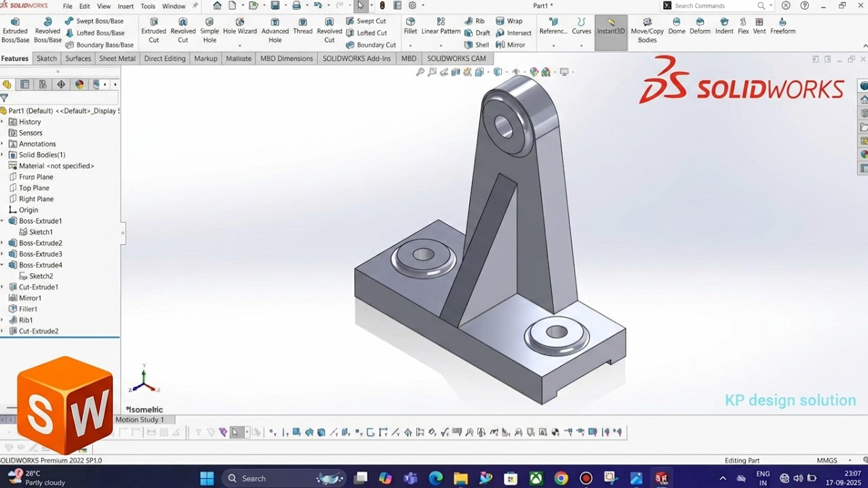Switch to the Sheet Metal tab
The image size is (868, 488).
[117, 58]
